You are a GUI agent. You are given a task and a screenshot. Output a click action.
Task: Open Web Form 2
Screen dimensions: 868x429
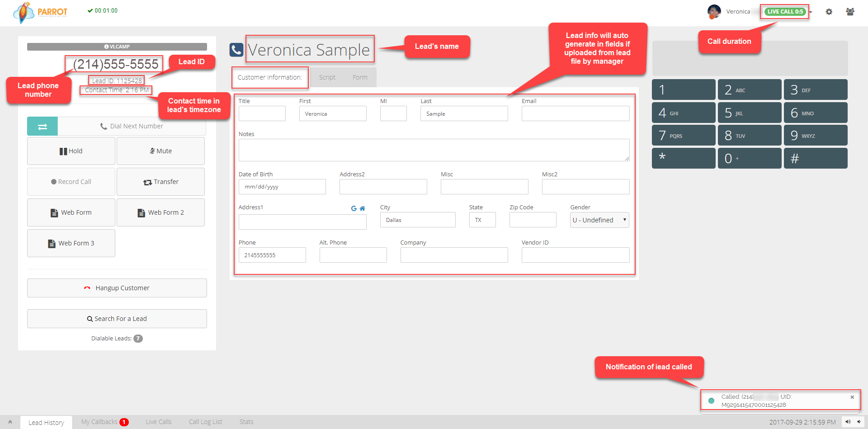[160, 212]
